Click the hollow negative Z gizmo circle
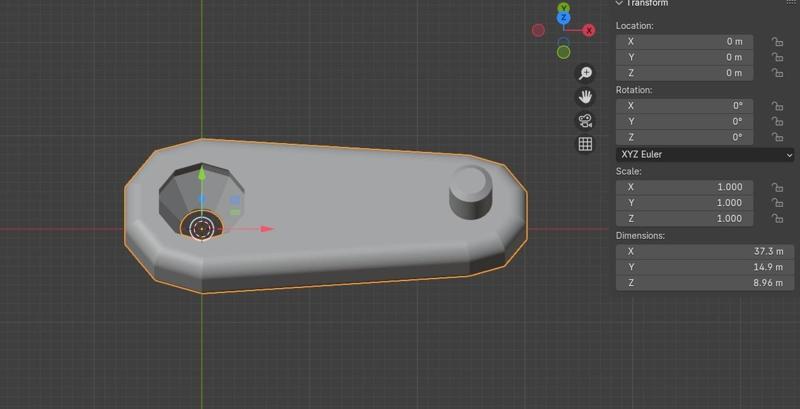Viewport: 800px width, 409px height. pos(563,42)
